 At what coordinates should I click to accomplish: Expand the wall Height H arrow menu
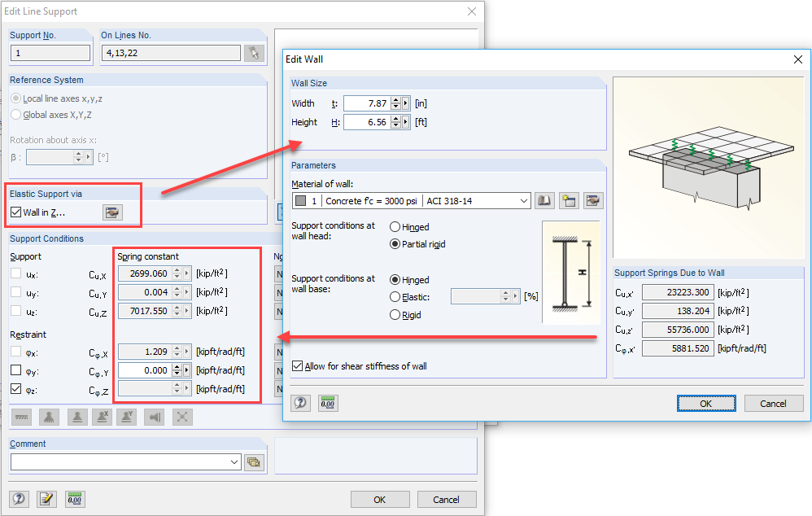point(406,122)
